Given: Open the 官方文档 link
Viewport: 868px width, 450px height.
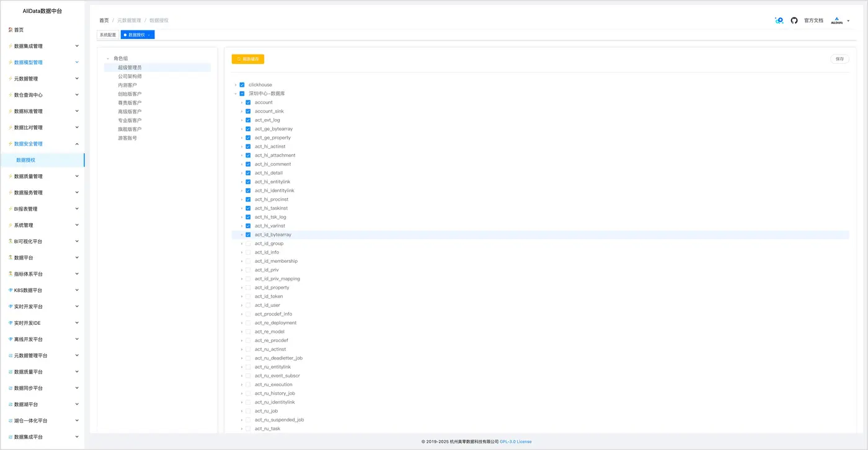Looking at the screenshot, I should [x=814, y=20].
